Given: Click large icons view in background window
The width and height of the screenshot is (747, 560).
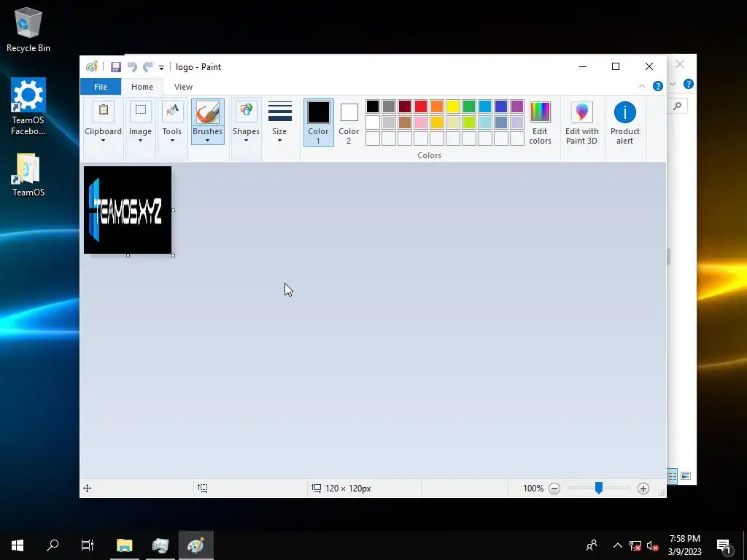Looking at the screenshot, I should (686, 475).
